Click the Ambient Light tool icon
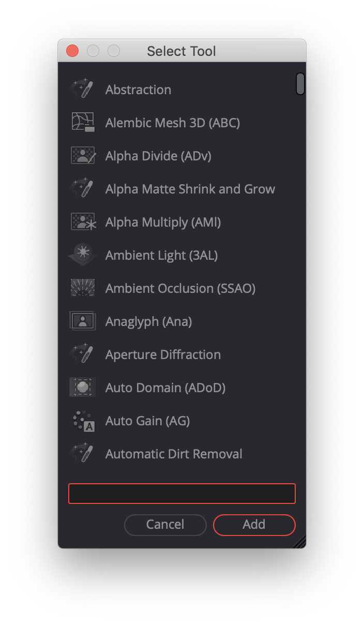This screenshot has height=625, width=364. click(82, 255)
